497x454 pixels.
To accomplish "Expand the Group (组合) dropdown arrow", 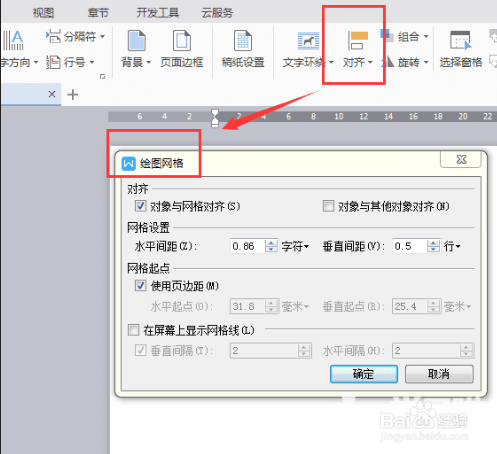I will pos(426,36).
